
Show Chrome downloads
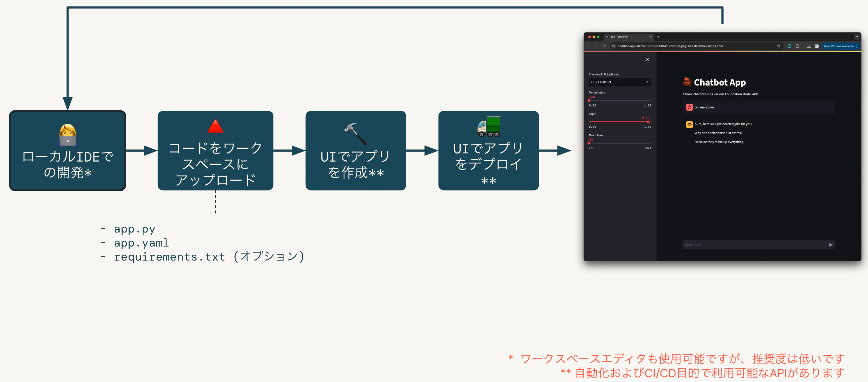click(809, 46)
